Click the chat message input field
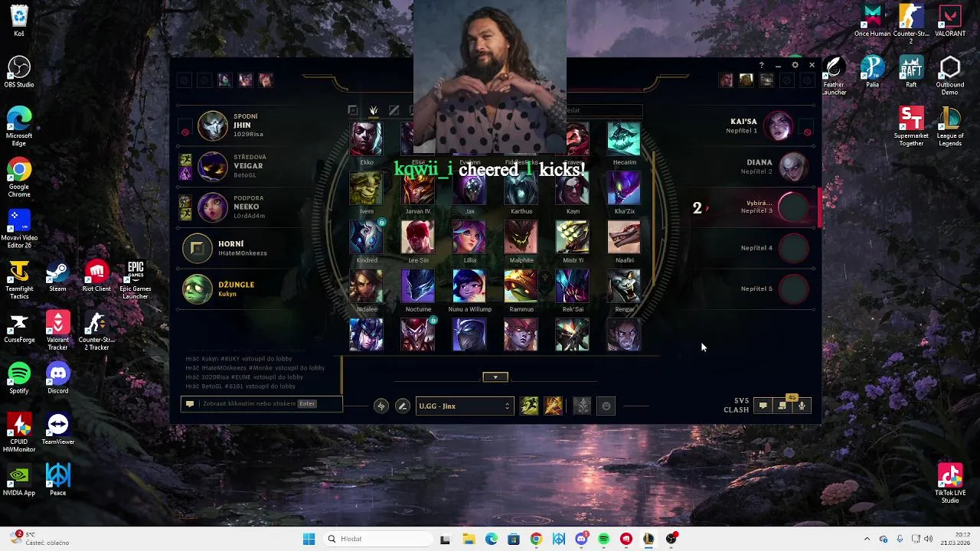The height and width of the screenshot is (551, 980). (x=263, y=403)
